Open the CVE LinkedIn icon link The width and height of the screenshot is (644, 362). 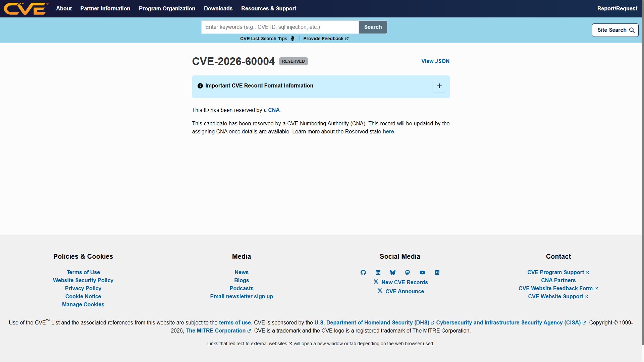(x=378, y=273)
